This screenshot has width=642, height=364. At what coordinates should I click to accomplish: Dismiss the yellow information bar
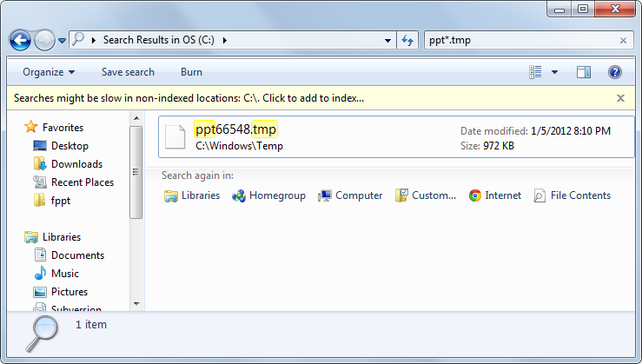[x=620, y=98]
